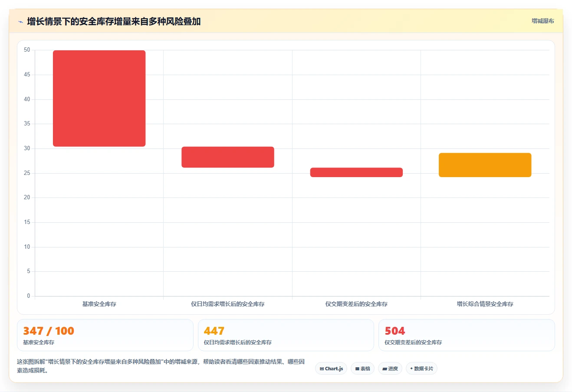This screenshot has width=572, height=392.
Task: Click y-axis tick value 0
Action: click(x=29, y=296)
